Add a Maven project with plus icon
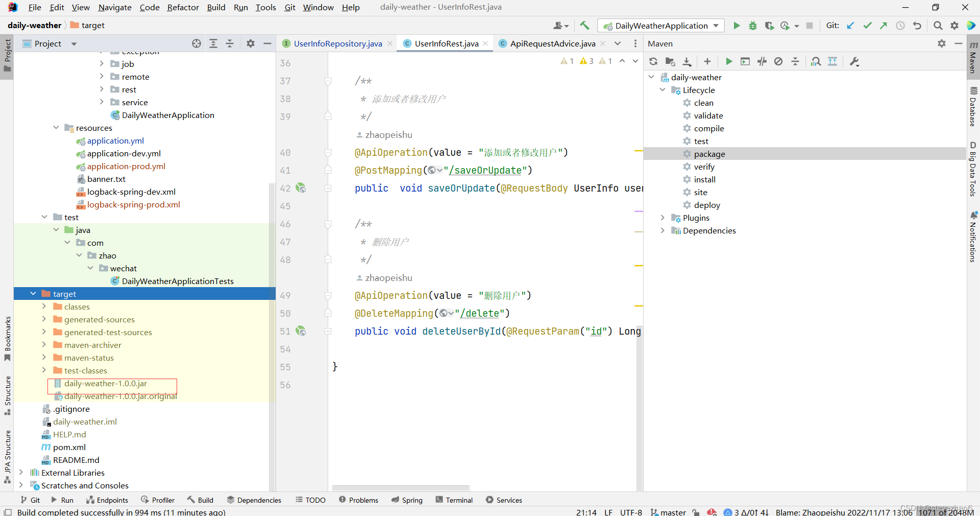This screenshot has width=980, height=516. 707,61
